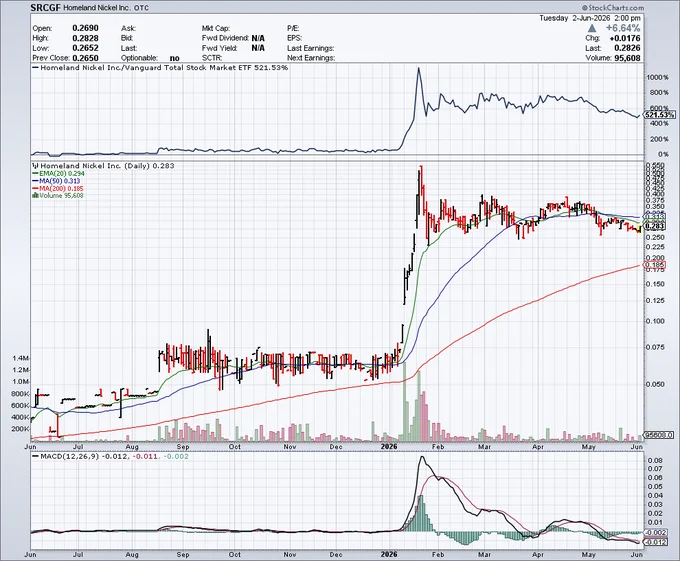
Task: Click the Low value 0.2652
Action: (85, 48)
